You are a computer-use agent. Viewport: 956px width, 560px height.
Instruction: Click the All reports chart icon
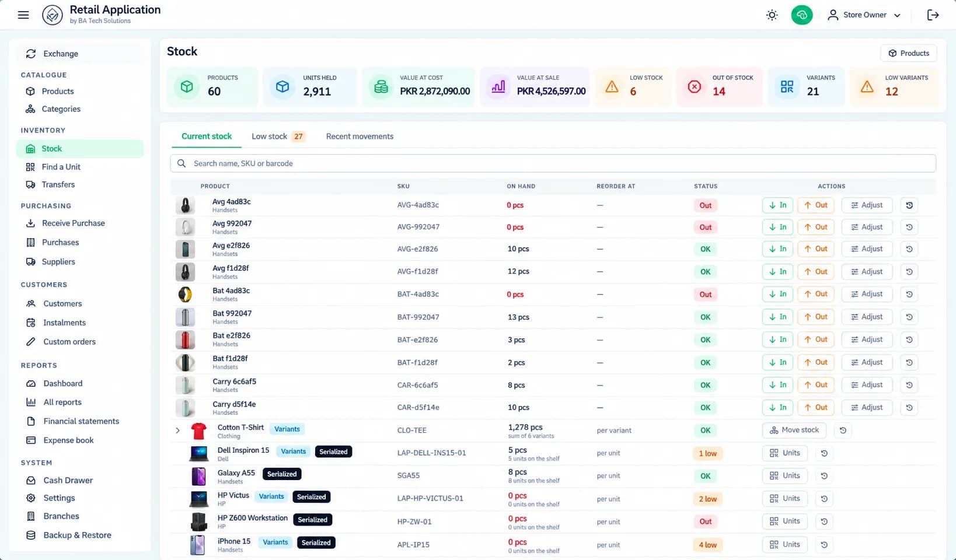pos(31,402)
